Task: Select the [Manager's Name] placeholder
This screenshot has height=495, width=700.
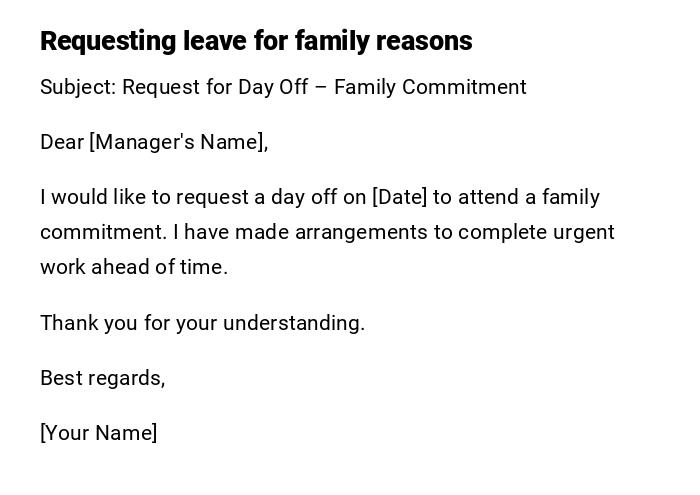Action: (178, 142)
